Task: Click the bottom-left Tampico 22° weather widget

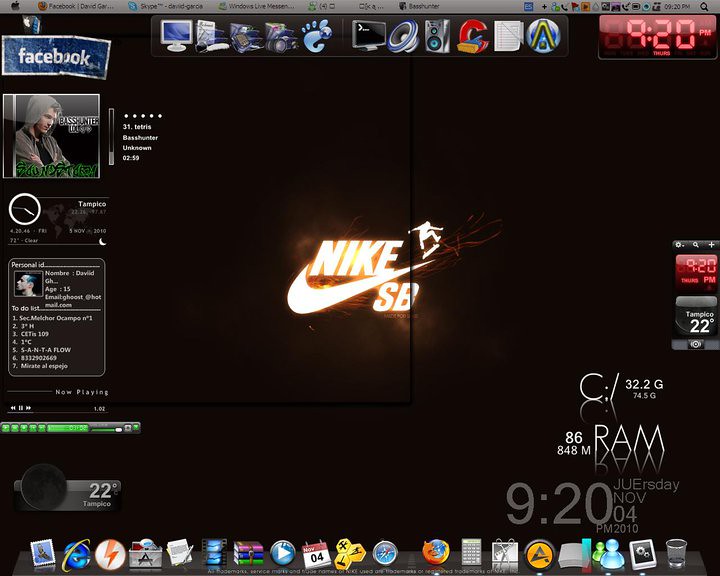Action: coord(67,488)
